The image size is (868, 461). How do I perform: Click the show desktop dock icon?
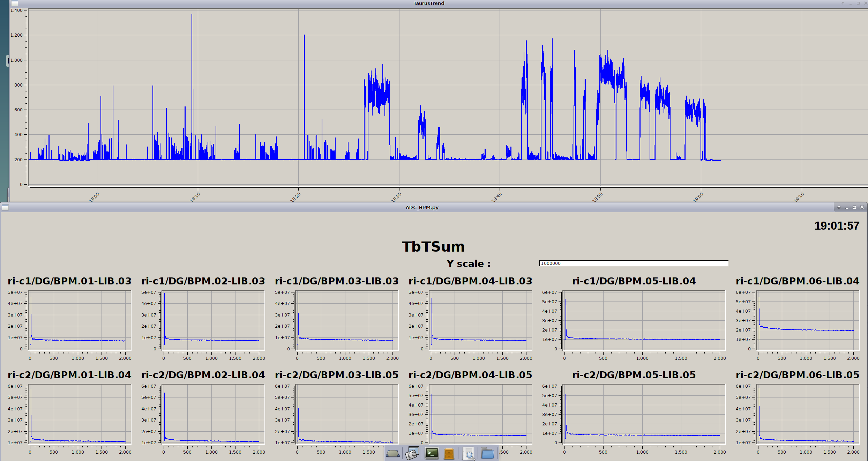pyautogui.click(x=393, y=453)
